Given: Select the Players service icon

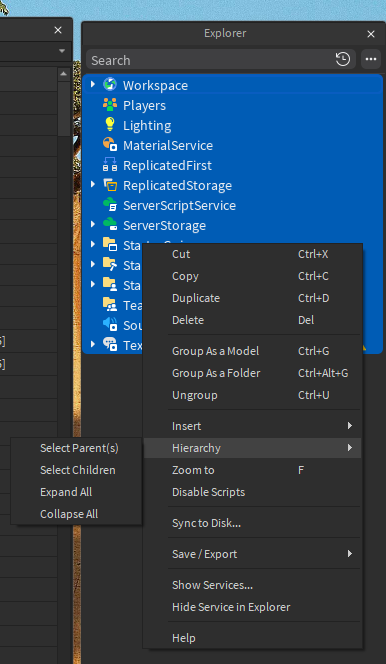Looking at the screenshot, I should 110,105.
